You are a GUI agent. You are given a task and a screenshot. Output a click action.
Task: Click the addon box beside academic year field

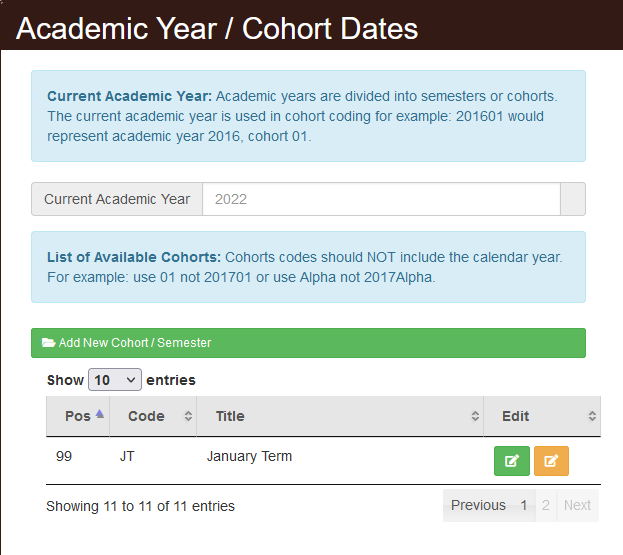[x=573, y=199]
